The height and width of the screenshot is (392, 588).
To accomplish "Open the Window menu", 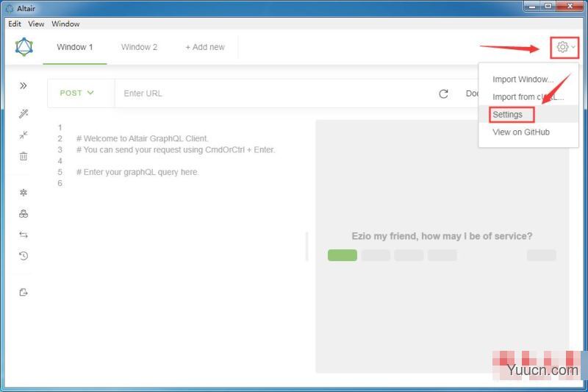I will tap(65, 24).
